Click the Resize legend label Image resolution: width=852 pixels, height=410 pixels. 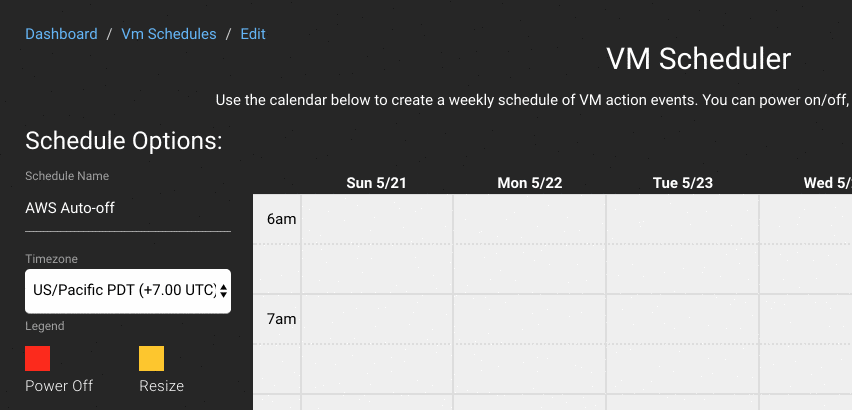(161, 386)
